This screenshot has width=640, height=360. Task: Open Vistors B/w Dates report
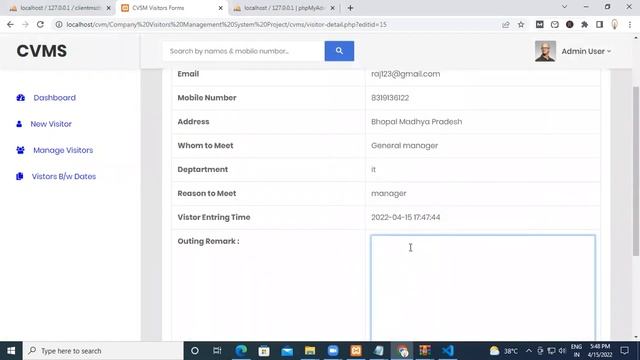click(x=64, y=176)
